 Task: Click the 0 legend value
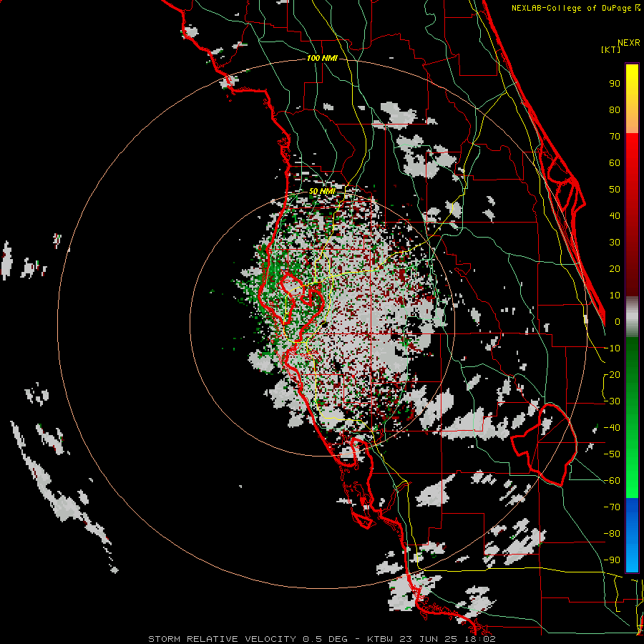(618, 322)
